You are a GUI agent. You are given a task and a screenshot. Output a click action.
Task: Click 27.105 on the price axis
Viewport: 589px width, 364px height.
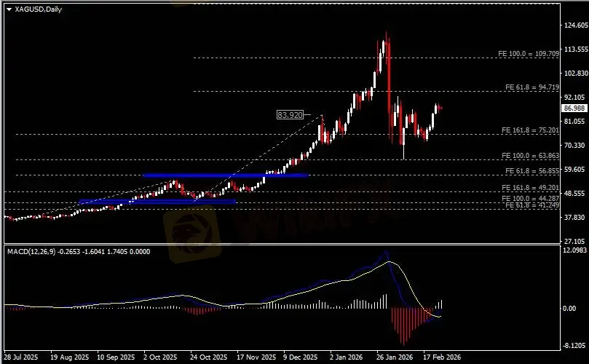coord(574,242)
